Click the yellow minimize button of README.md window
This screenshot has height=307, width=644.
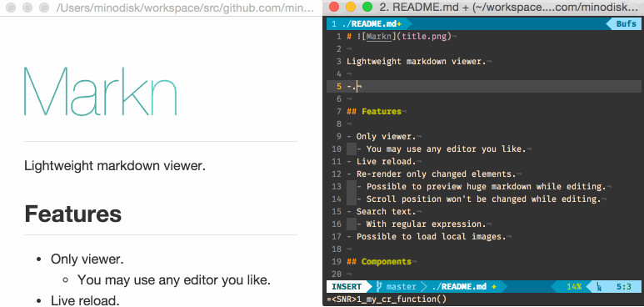[351, 7]
